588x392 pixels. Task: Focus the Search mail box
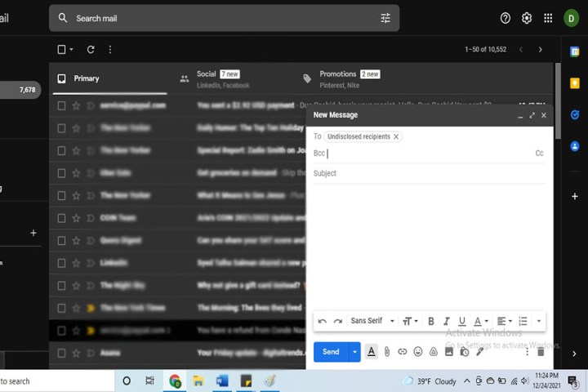point(225,18)
